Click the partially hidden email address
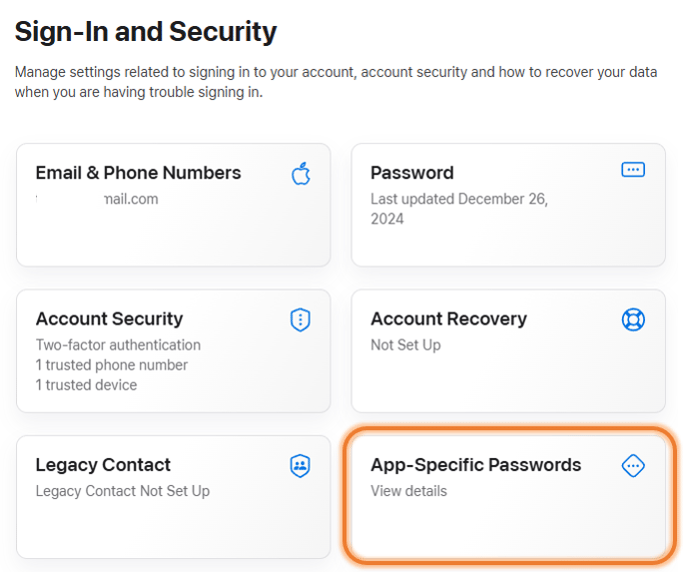Image resolution: width=688 pixels, height=587 pixels. click(97, 199)
